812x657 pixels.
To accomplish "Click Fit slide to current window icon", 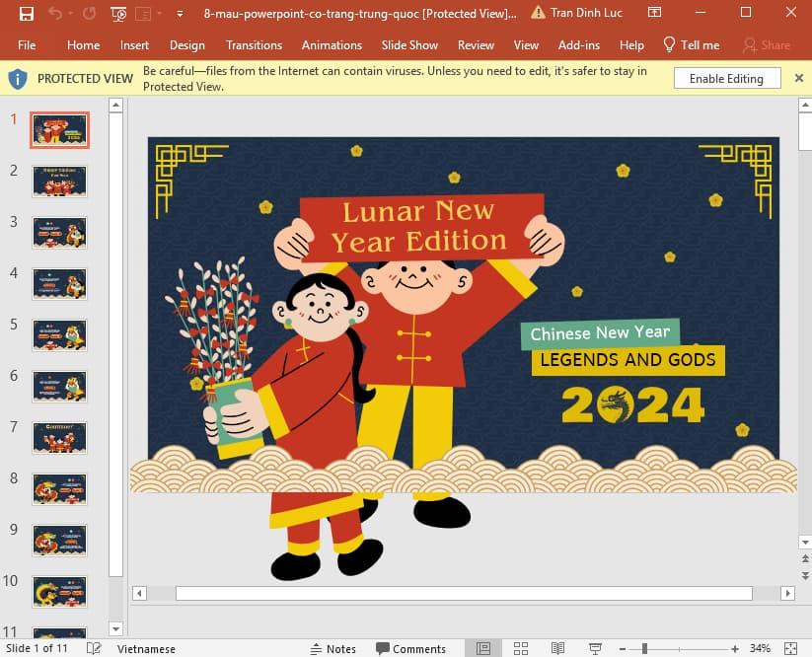I will [792, 648].
